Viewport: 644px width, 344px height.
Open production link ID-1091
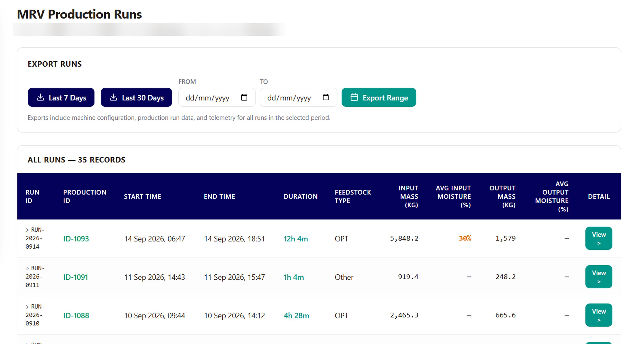tap(75, 277)
